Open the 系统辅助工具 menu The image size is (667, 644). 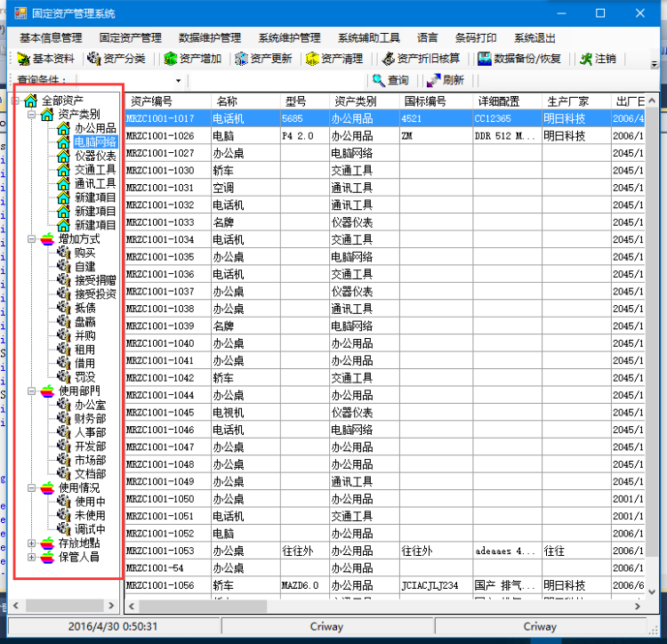click(x=368, y=38)
